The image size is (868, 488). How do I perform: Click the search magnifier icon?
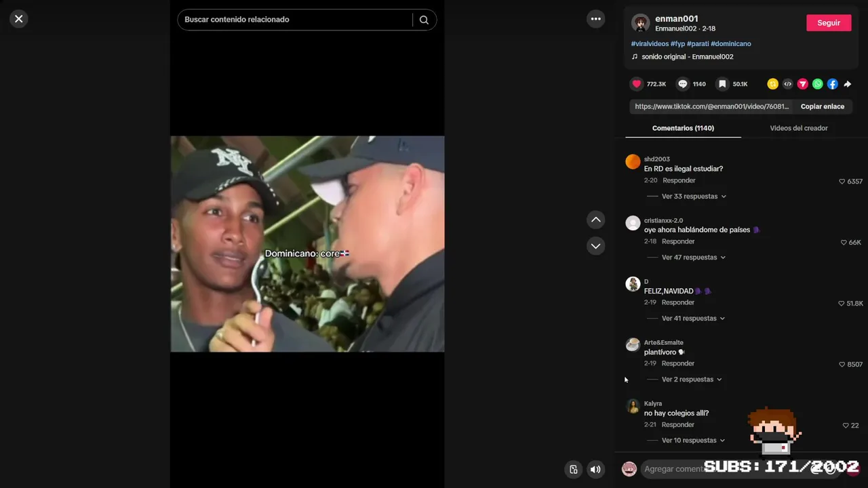tap(424, 20)
